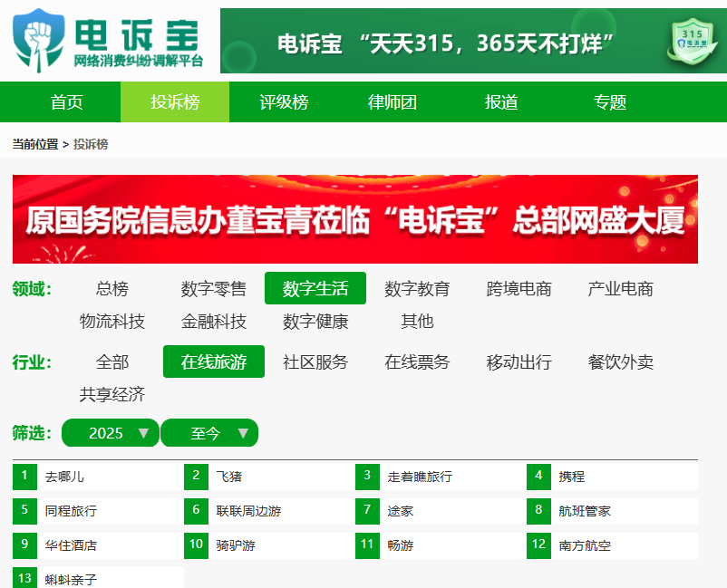Image resolution: width=727 pixels, height=588 pixels.
Task: Open the 投诉榜 nav tab
Action: pos(175,102)
